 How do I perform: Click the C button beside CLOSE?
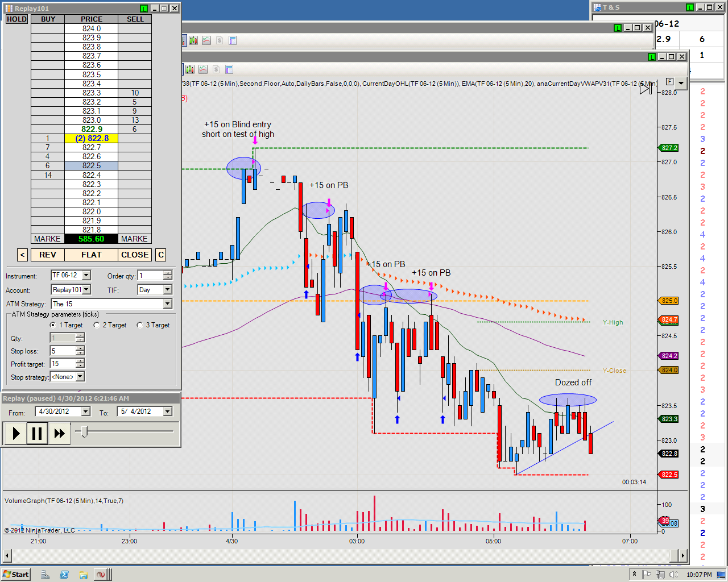tap(161, 255)
